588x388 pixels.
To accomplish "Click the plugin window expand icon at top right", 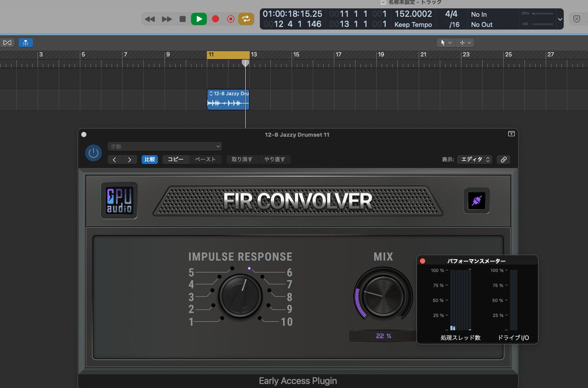I will click(x=511, y=134).
